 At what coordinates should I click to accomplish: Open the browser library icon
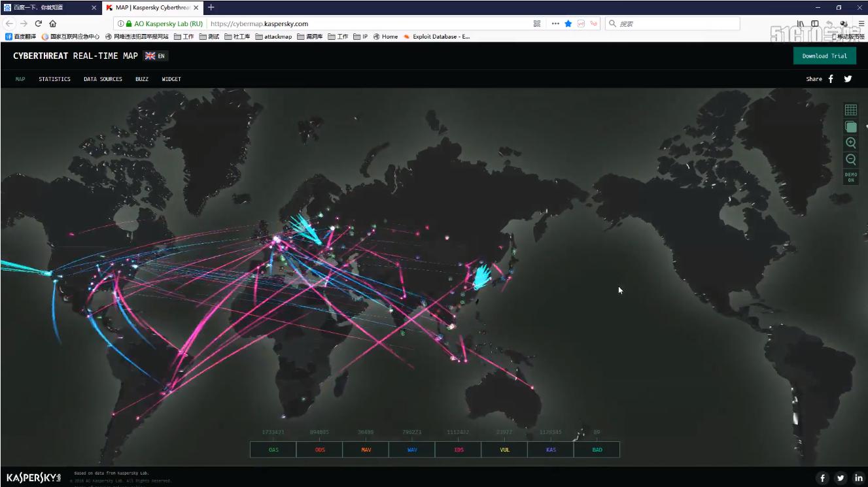coord(800,24)
